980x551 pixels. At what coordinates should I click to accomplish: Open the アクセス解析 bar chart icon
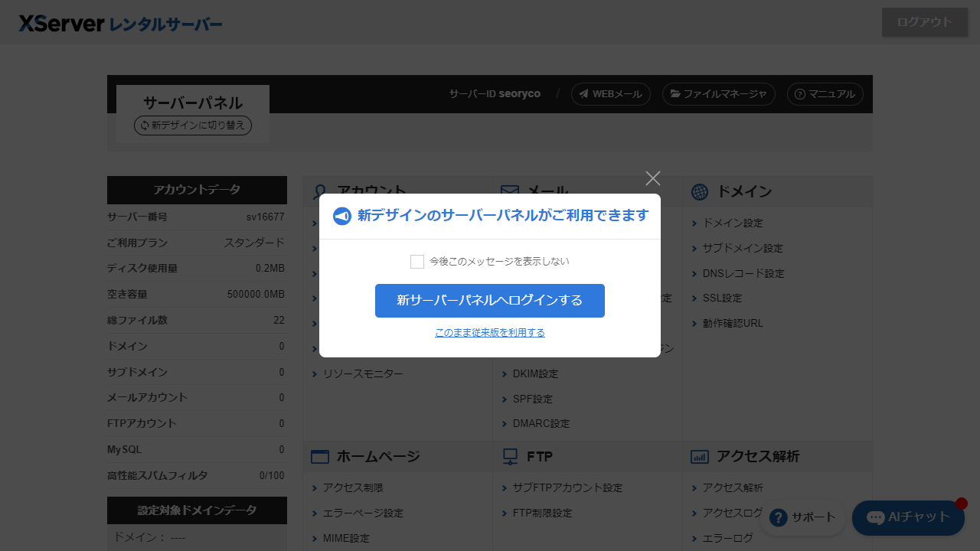[701, 456]
